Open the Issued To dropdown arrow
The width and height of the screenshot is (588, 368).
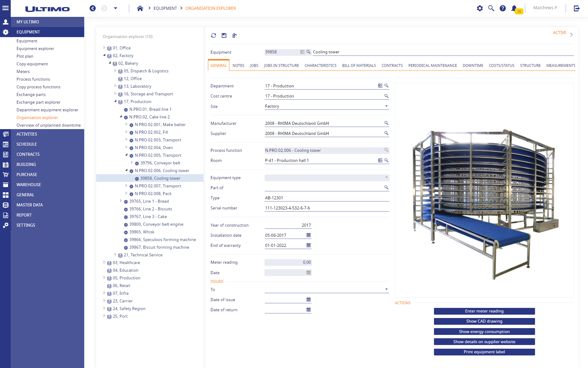pos(386,289)
